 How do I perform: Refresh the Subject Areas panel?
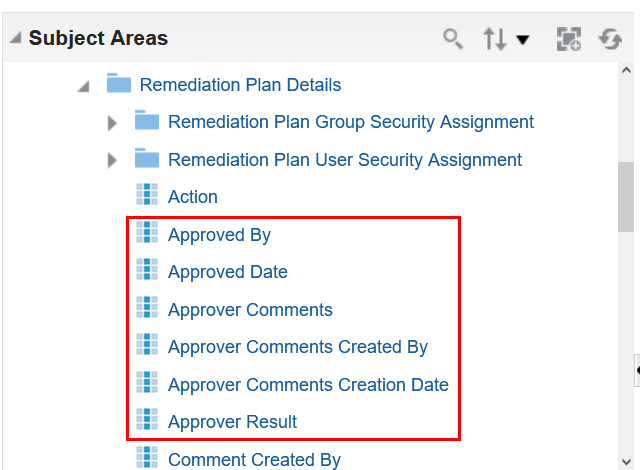[x=610, y=39]
